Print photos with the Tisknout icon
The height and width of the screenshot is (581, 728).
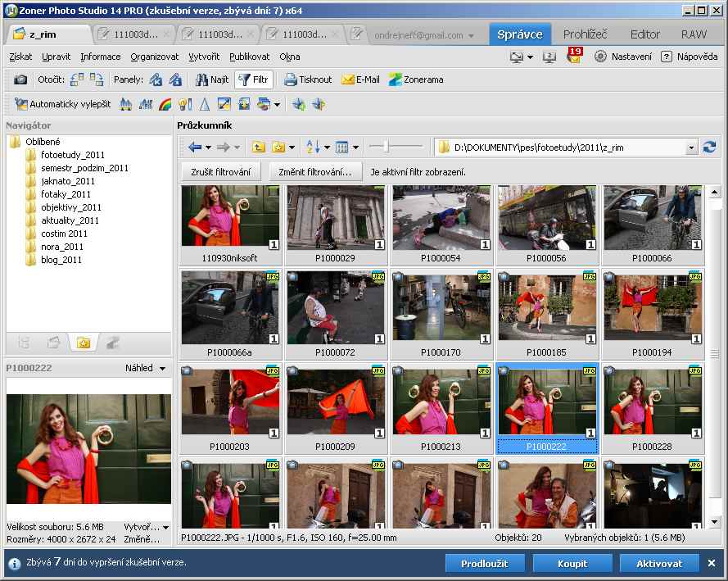click(x=308, y=79)
